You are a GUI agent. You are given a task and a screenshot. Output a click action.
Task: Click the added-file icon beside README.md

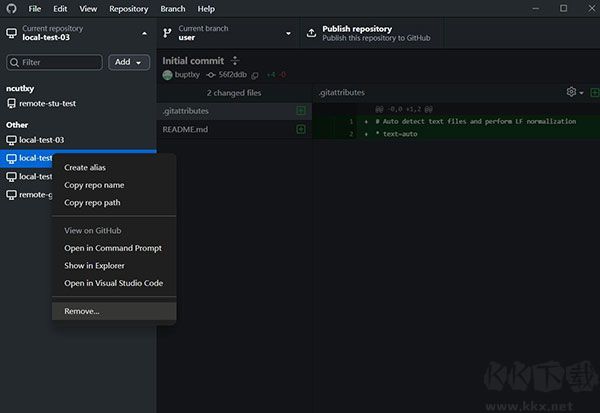(x=301, y=129)
